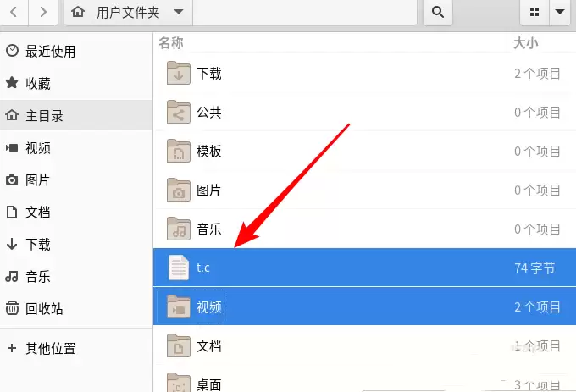Viewport: 576px width, 392px height.
Task: Switch to grid view icon
Action: point(534,12)
